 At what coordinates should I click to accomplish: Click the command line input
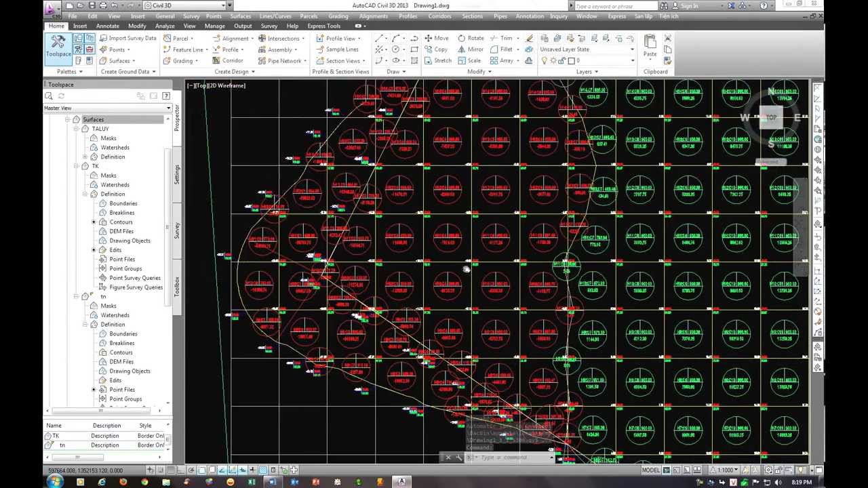[513, 457]
